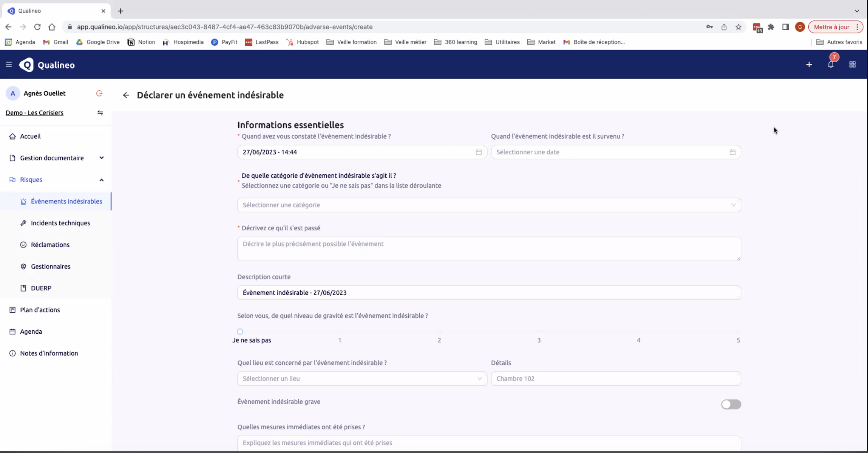Click the calendar icon for event date
868x453 pixels.
pos(732,152)
